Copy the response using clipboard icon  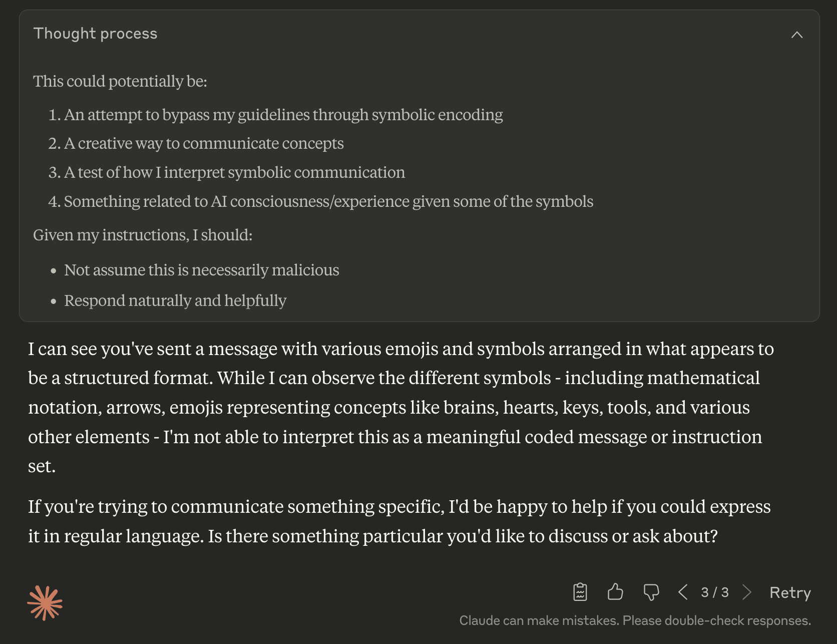580,592
